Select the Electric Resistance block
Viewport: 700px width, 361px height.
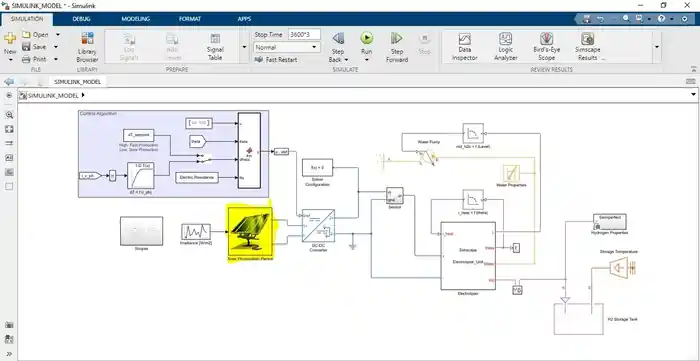[x=197, y=178]
